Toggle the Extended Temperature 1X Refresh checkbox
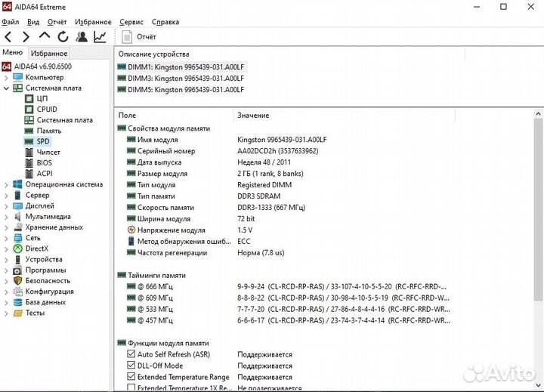Image resolution: width=544 pixels, height=392 pixels. tap(131, 387)
